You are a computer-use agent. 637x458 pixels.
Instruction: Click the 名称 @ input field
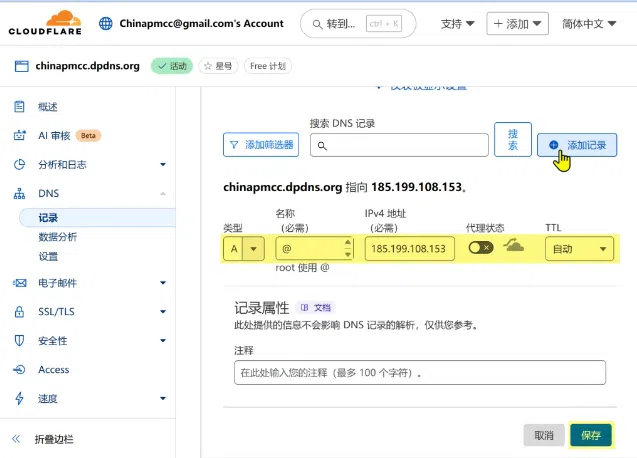tap(314, 248)
